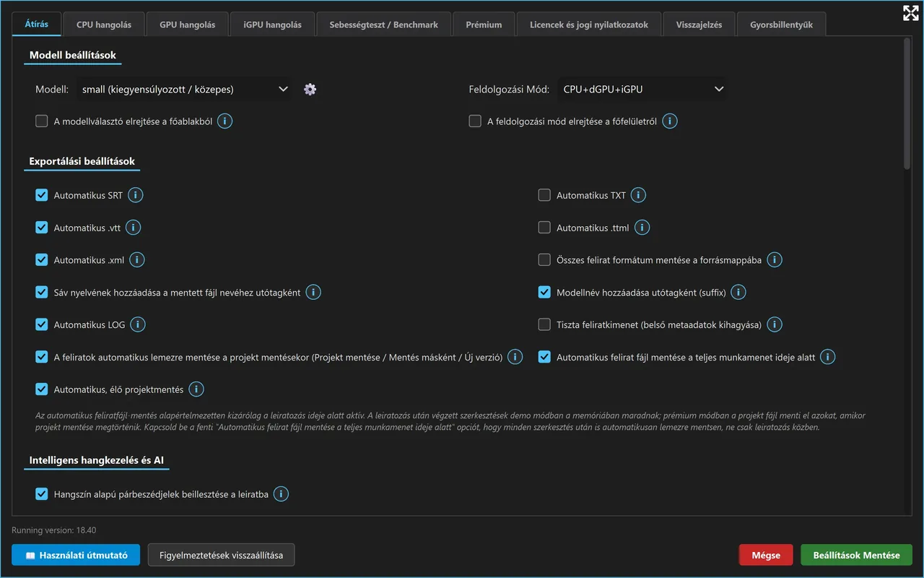Info icon for Hangszín alapú párbeszédjelek

(x=281, y=494)
